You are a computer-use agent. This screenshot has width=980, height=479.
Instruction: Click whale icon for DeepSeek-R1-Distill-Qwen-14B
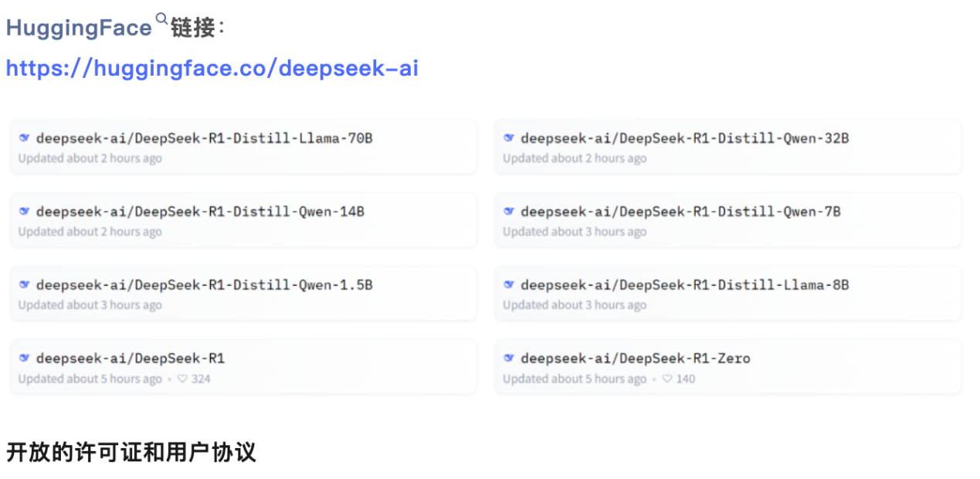[x=24, y=212]
